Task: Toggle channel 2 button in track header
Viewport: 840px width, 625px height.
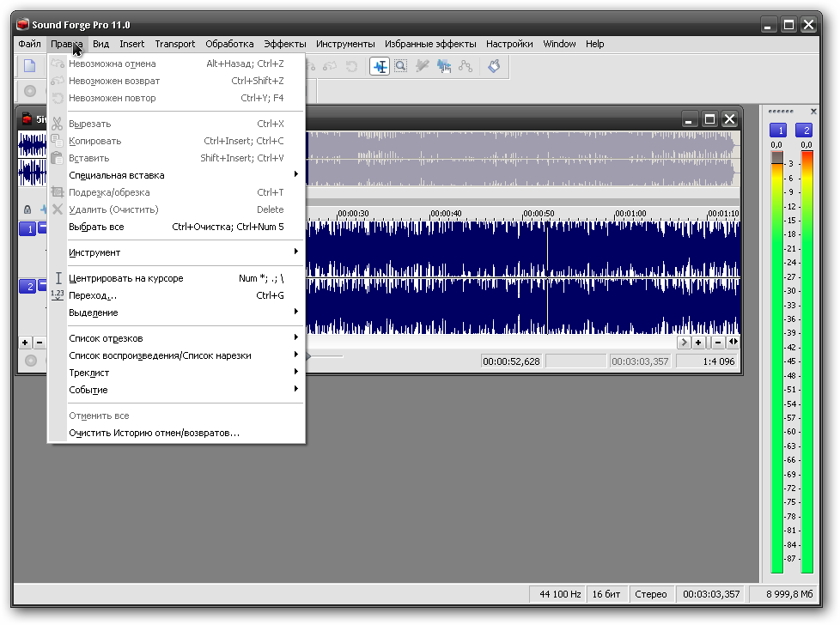Action: [x=28, y=286]
